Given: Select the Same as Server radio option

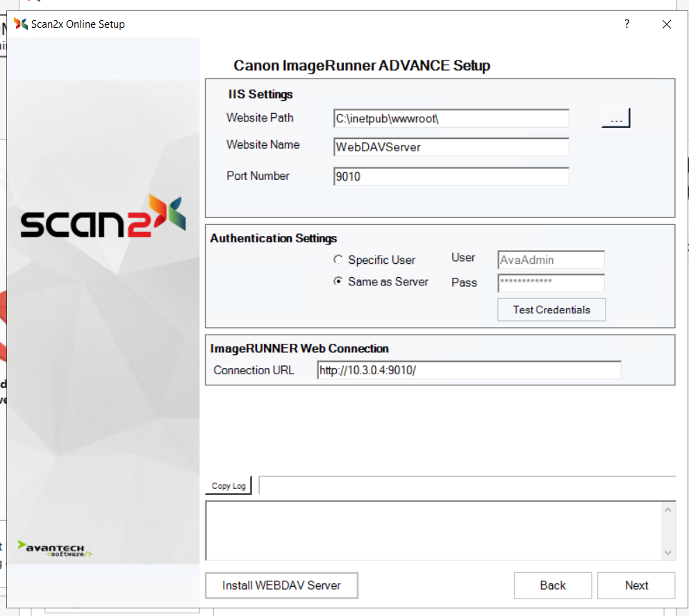Looking at the screenshot, I should pyautogui.click(x=338, y=282).
